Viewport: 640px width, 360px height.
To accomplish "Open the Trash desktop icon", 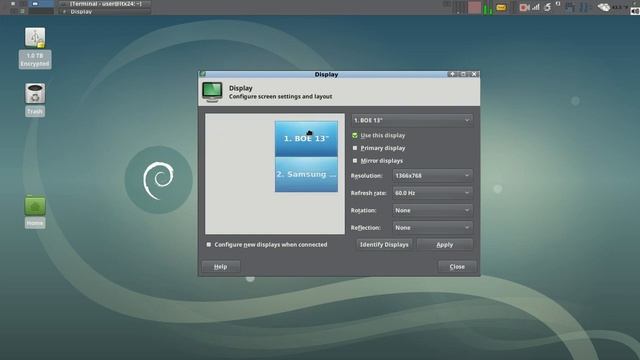I will [x=35, y=93].
